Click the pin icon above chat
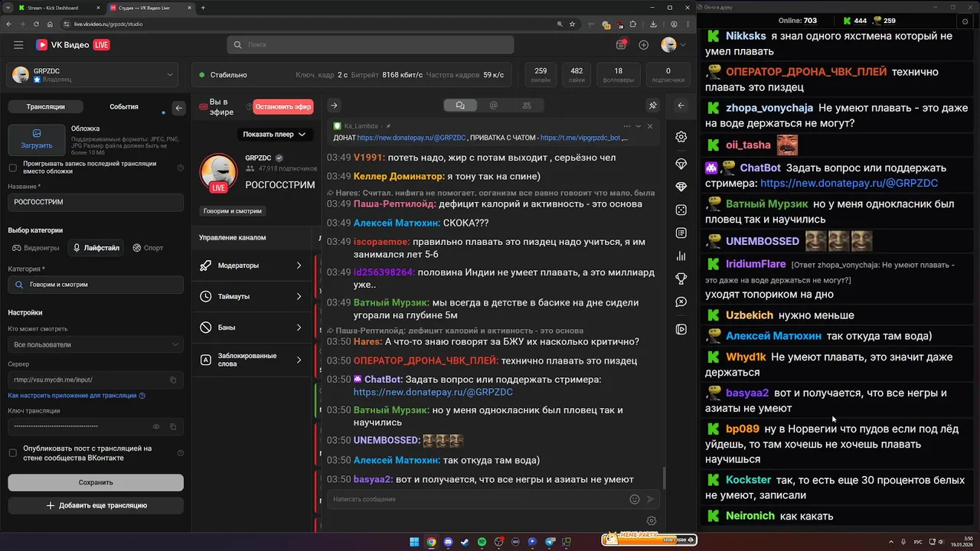 click(653, 106)
